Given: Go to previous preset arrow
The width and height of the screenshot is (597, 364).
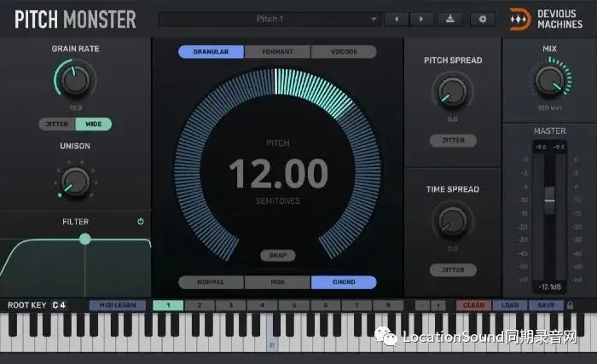Looking at the screenshot, I should click(x=397, y=19).
